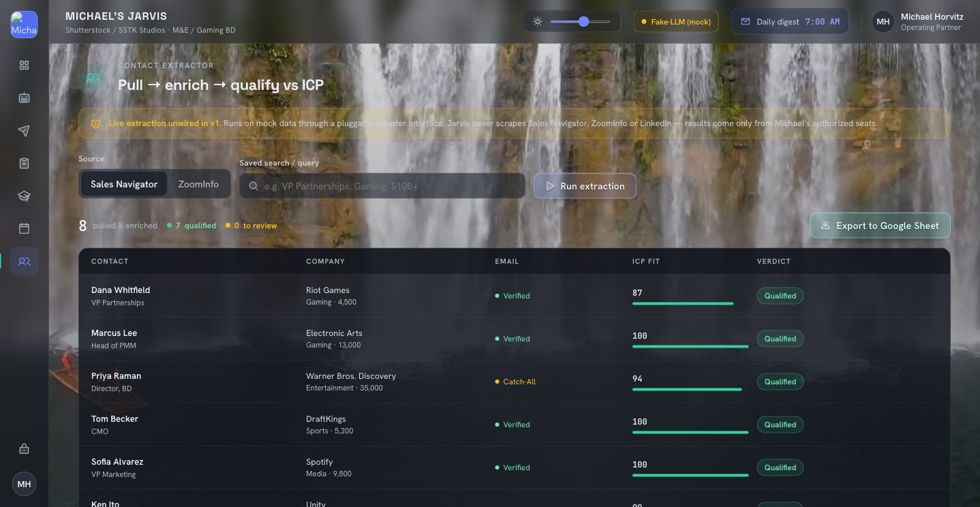Select the Marcus Lee contact name
The height and width of the screenshot is (507, 980).
pyautogui.click(x=114, y=333)
